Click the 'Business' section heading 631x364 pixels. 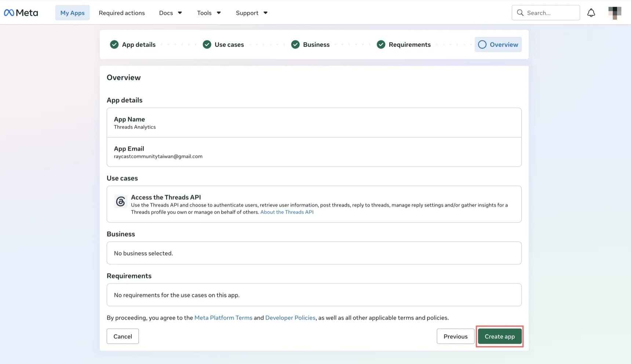(x=121, y=234)
